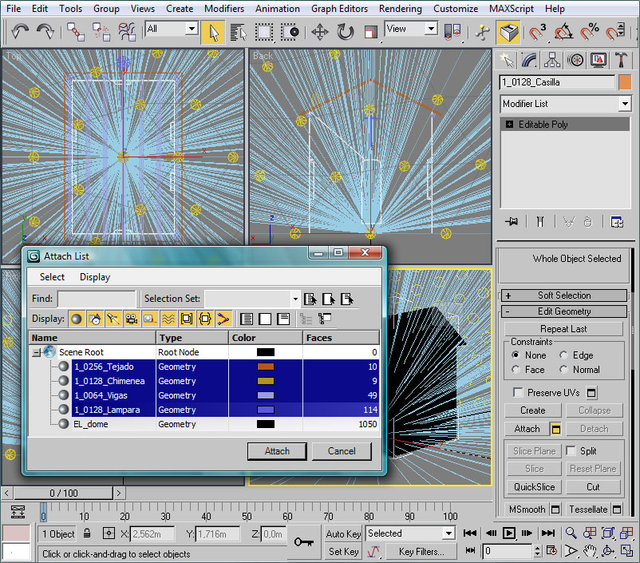
Task: Select the Select and Move tool
Action: coord(320,31)
